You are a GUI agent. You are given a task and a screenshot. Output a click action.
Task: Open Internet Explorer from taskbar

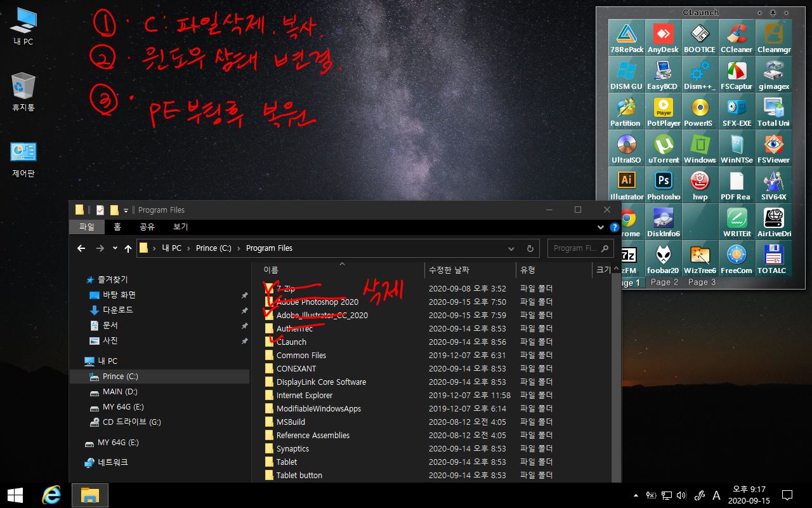click(x=52, y=495)
